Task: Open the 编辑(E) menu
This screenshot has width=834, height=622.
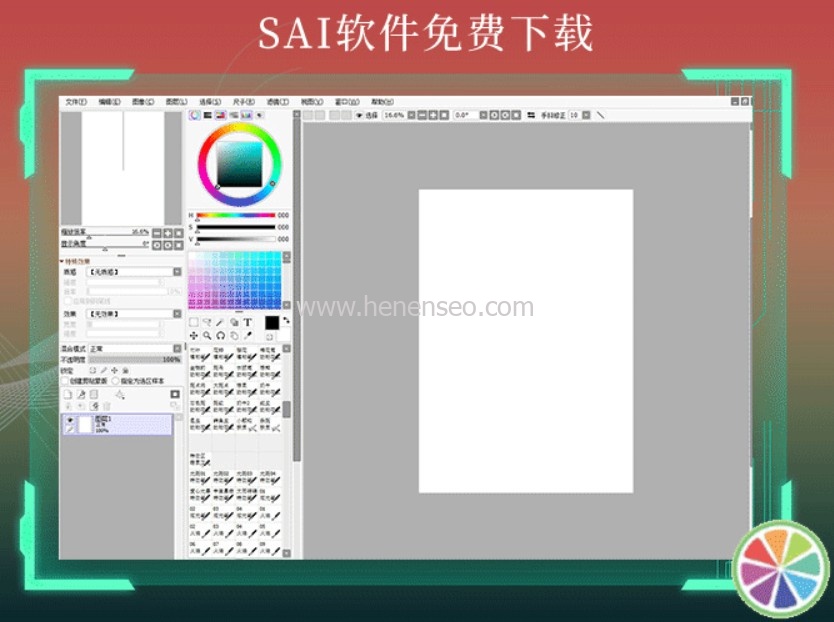Action: (x=109, y=102)
